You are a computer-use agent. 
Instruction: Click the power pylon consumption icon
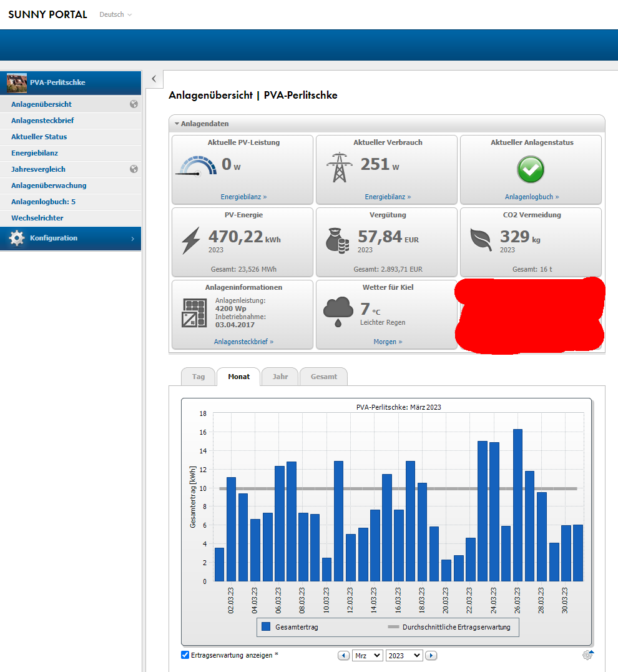click(338, 167)
